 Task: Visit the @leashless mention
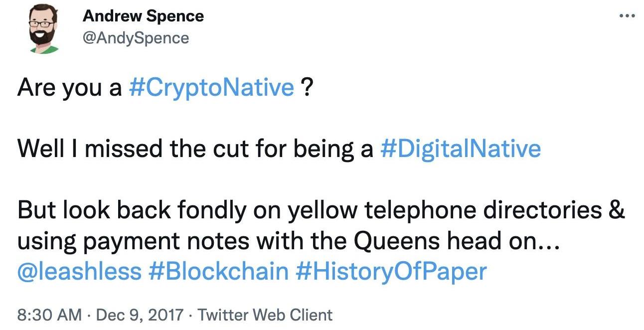point(79,271)
